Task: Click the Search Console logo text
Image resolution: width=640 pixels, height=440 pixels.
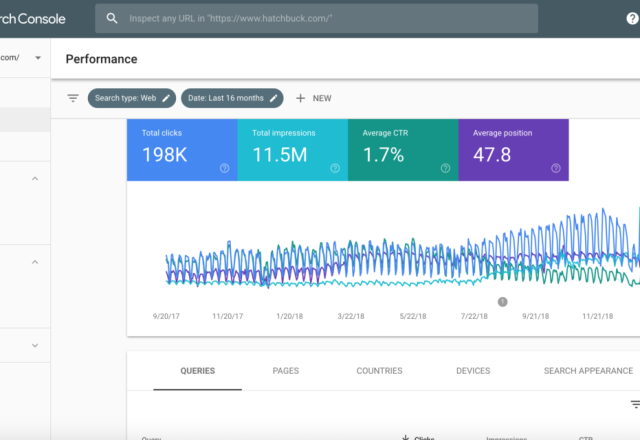Action: (33, 19)
